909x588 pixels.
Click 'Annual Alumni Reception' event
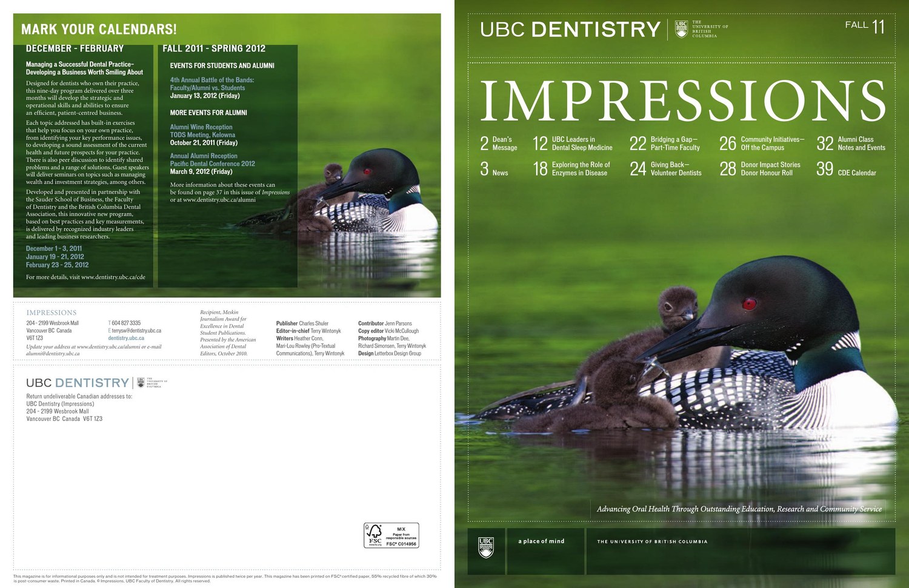204,156
